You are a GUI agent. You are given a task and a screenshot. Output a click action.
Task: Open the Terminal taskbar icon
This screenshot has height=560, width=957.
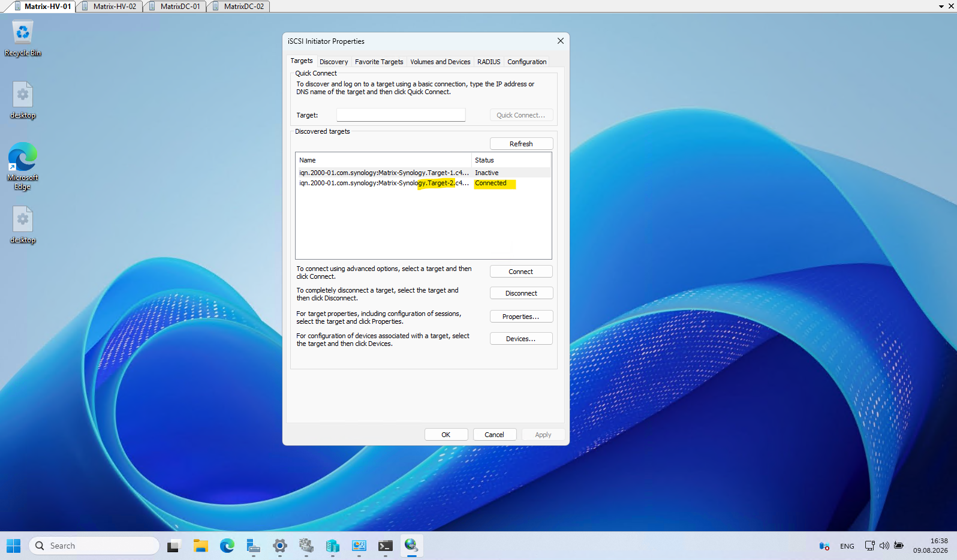pos(385,546)
